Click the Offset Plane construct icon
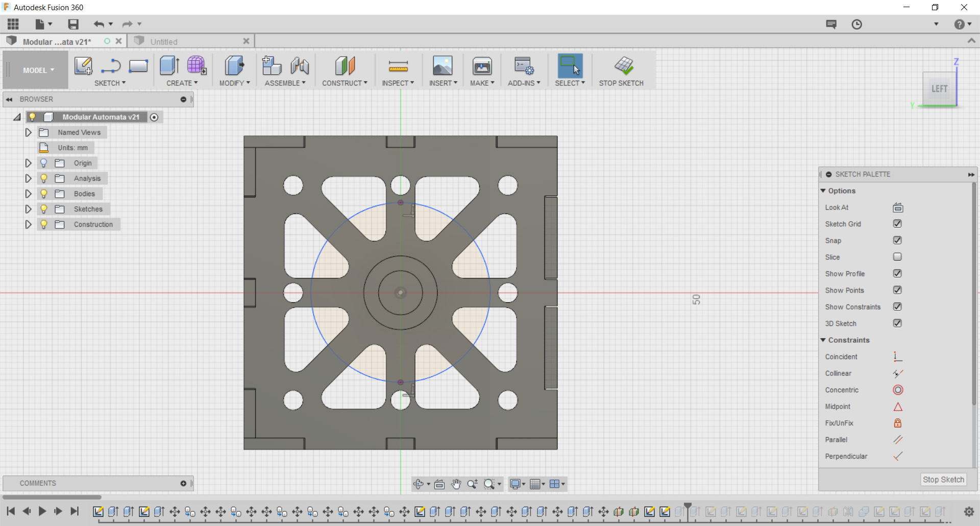Image resolution: width=980 pixels, height=526 pixels. (345, 66)
